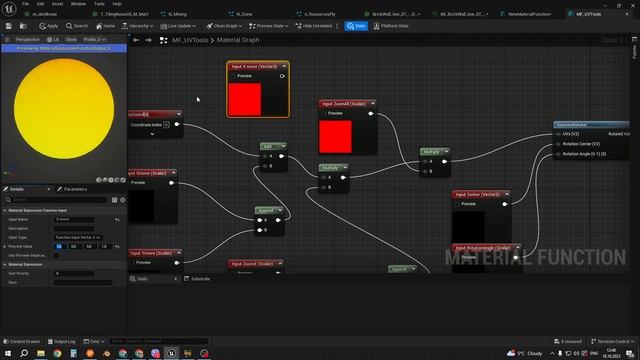640x360 pixels.
Task: Click the Platform Stats toolbar button
Action: tap(391, 26)
